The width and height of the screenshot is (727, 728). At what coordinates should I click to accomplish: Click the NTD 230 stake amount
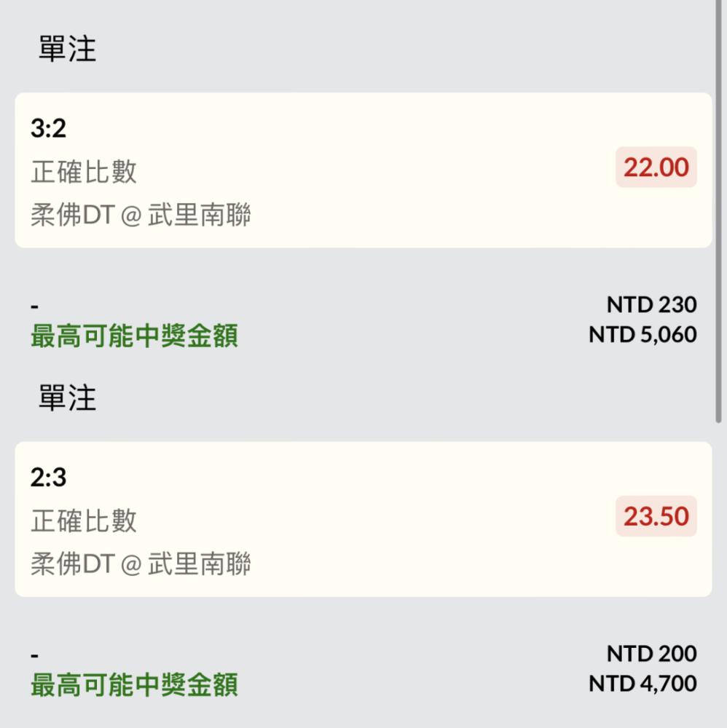(x=651, y=304)
